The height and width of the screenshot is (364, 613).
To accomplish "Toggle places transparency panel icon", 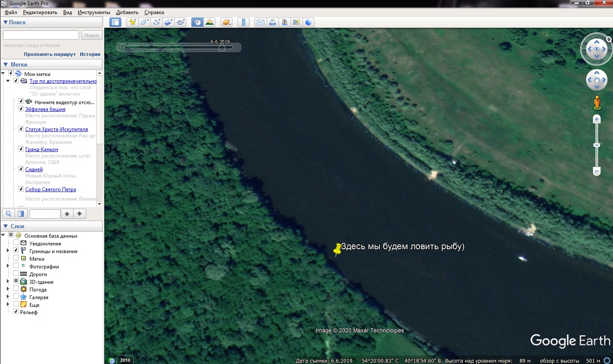I will [x=21, y=214].
